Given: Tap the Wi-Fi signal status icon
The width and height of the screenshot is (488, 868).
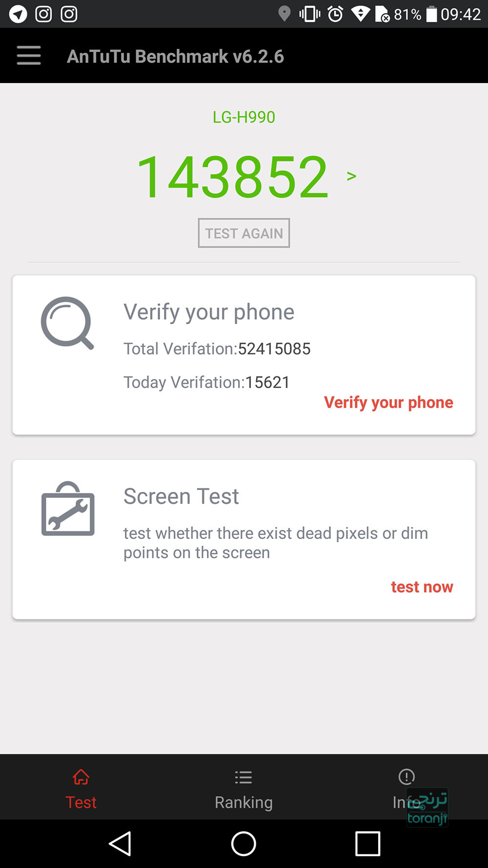Looking at the screenshot, I should click(360, 14).
